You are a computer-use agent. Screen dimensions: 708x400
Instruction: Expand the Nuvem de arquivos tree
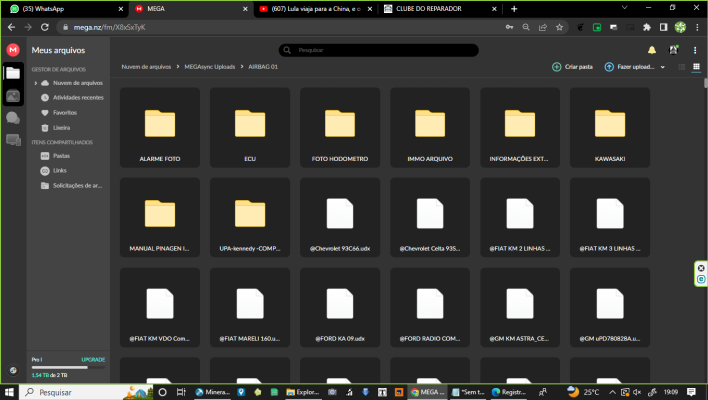tap(35, 83)
